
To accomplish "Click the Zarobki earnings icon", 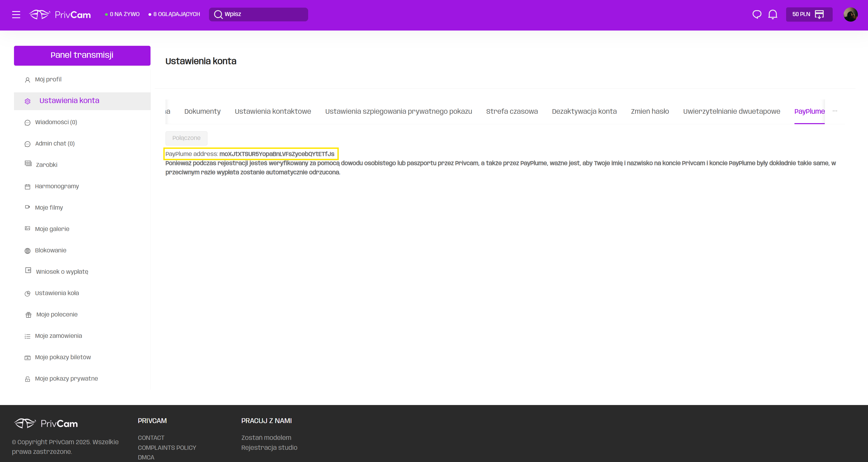I will click(28, 164).
